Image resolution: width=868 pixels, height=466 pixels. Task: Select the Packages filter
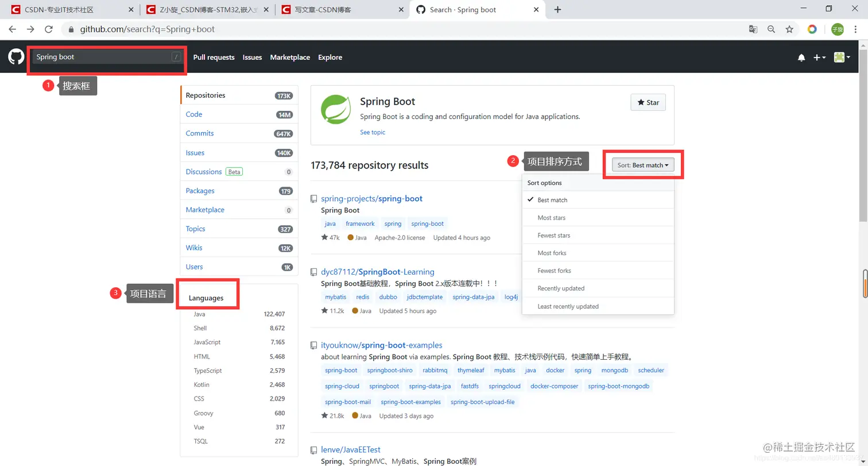(x=239, y=191)
